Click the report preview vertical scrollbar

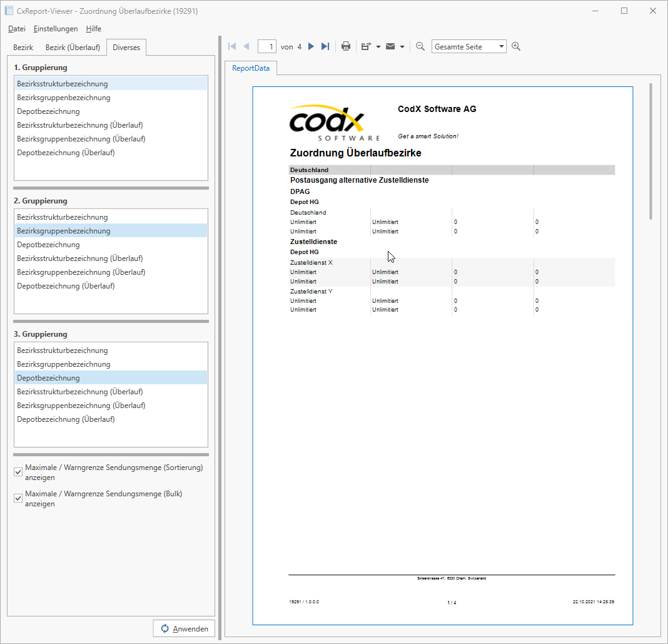(650, 151)
